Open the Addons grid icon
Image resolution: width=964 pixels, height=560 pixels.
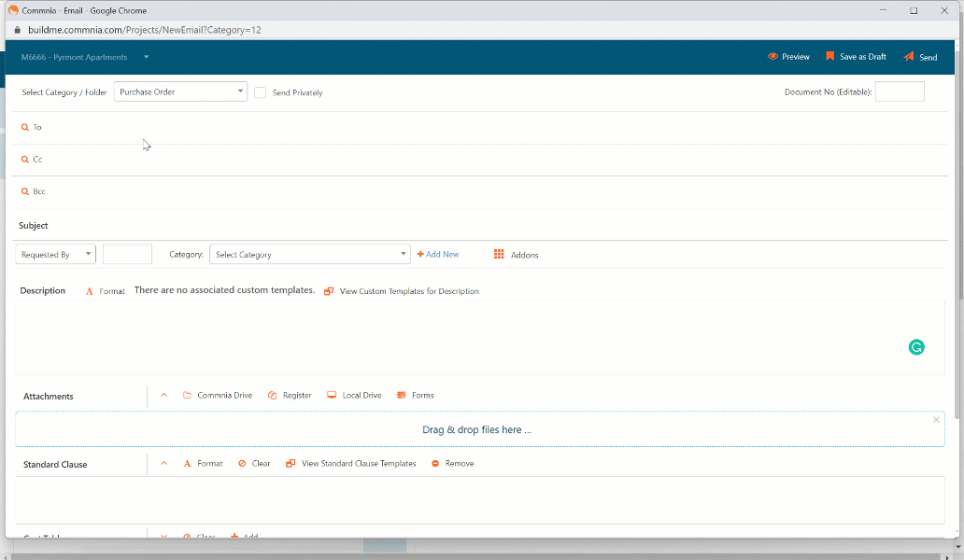pos(499,254)
